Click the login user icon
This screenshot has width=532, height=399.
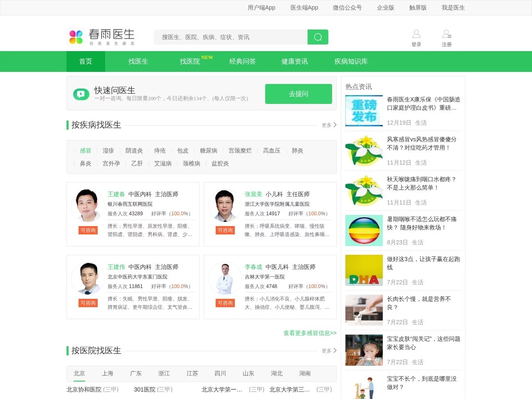tap(416, 34)
